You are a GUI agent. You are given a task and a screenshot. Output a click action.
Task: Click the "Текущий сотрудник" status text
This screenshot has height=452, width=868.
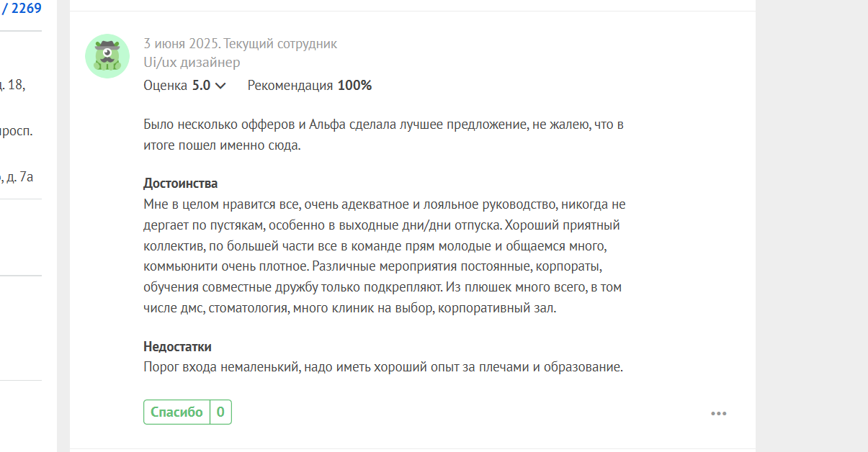pos(280,44)
